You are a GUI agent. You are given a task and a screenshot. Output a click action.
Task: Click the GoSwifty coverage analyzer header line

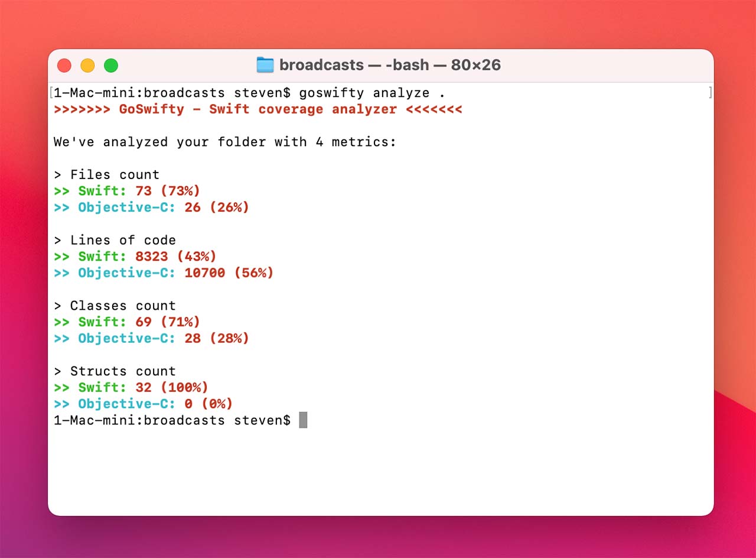(x=258, y=109)
